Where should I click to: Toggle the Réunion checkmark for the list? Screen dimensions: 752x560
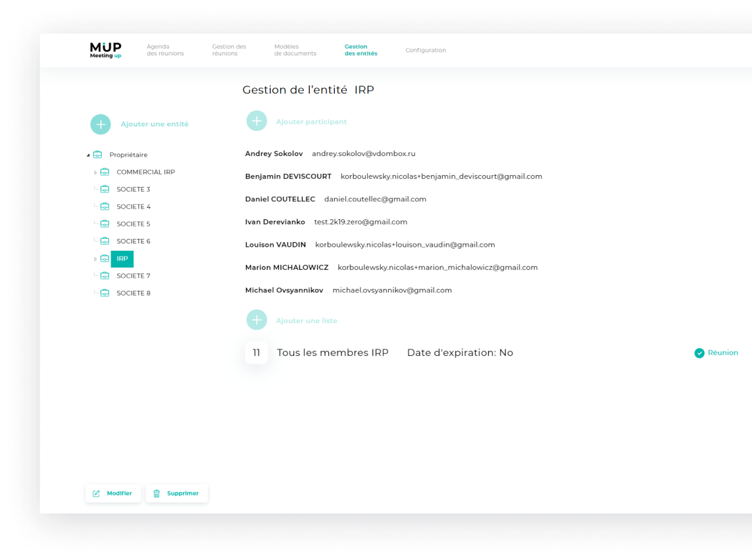(x=699, y=353)
